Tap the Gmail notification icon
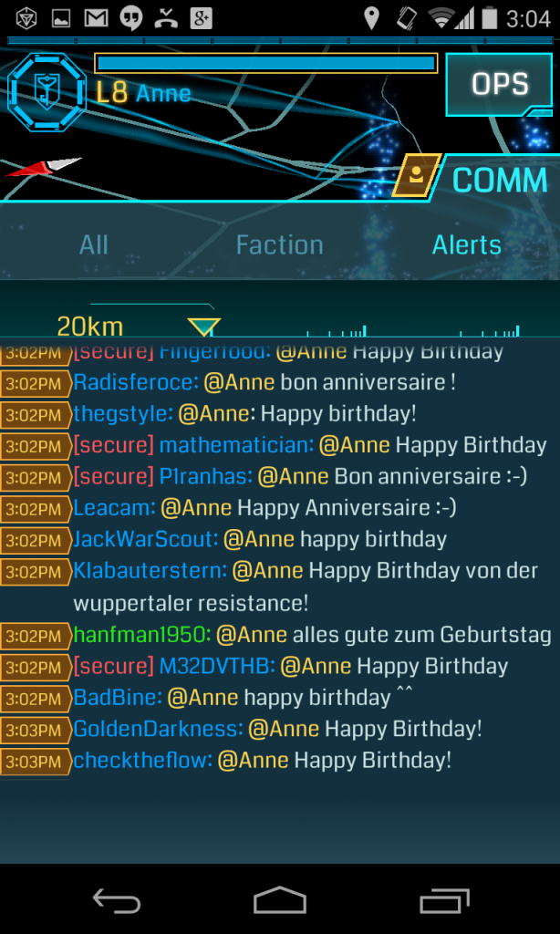The image size is (560, 934). 96,18
